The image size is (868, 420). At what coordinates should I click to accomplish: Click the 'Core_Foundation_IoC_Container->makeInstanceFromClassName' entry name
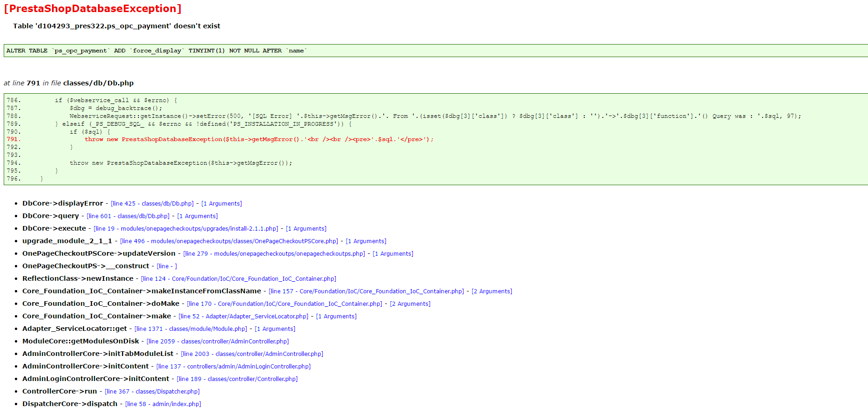142,291
